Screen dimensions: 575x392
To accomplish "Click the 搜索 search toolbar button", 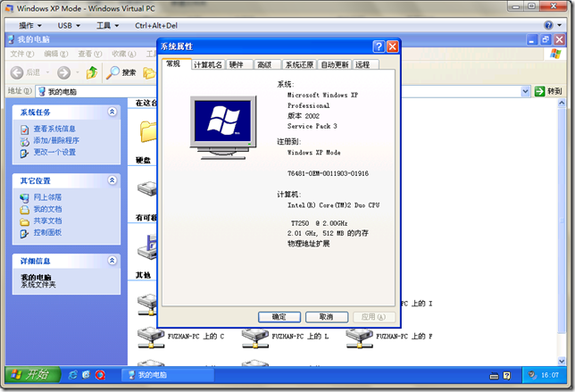I will point(121,72).
